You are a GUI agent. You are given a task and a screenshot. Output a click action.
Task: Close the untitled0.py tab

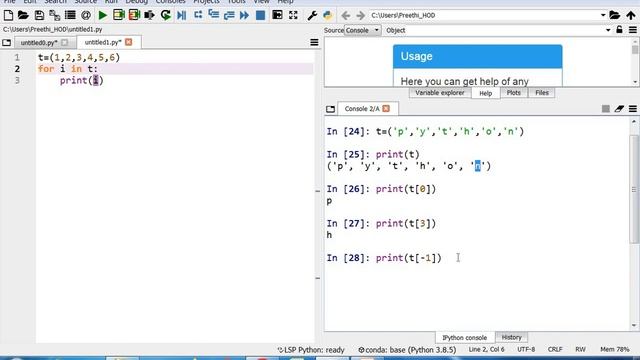pyautogui.click(x=64, y=42)
